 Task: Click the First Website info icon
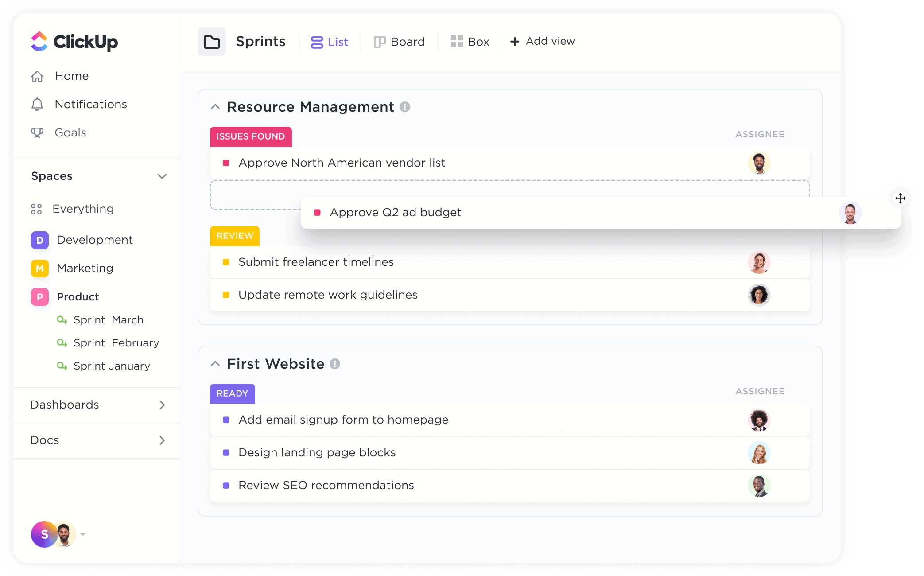click(x=336, y=364)
